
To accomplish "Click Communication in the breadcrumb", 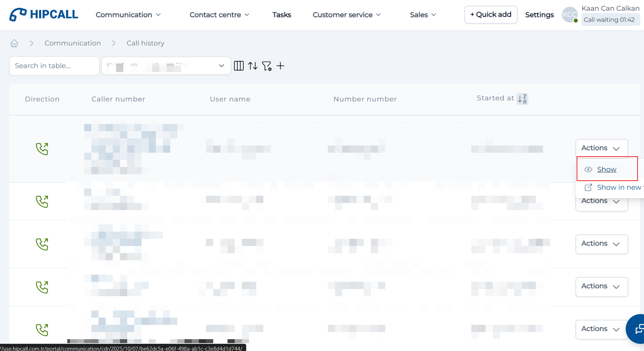I will [72, 43].
